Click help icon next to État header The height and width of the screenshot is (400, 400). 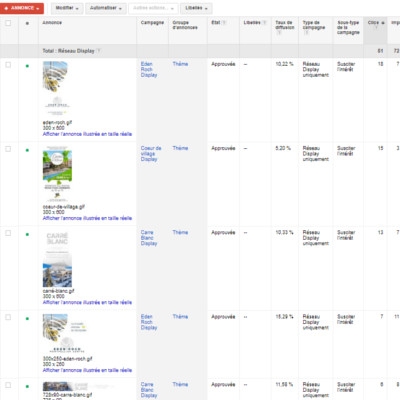pos(224,23)
